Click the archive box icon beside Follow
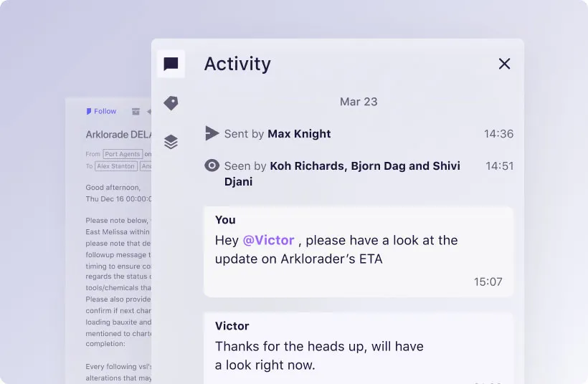Image resolution: width=588 pixels, height=384 pixels. click(x=136, y=111)
